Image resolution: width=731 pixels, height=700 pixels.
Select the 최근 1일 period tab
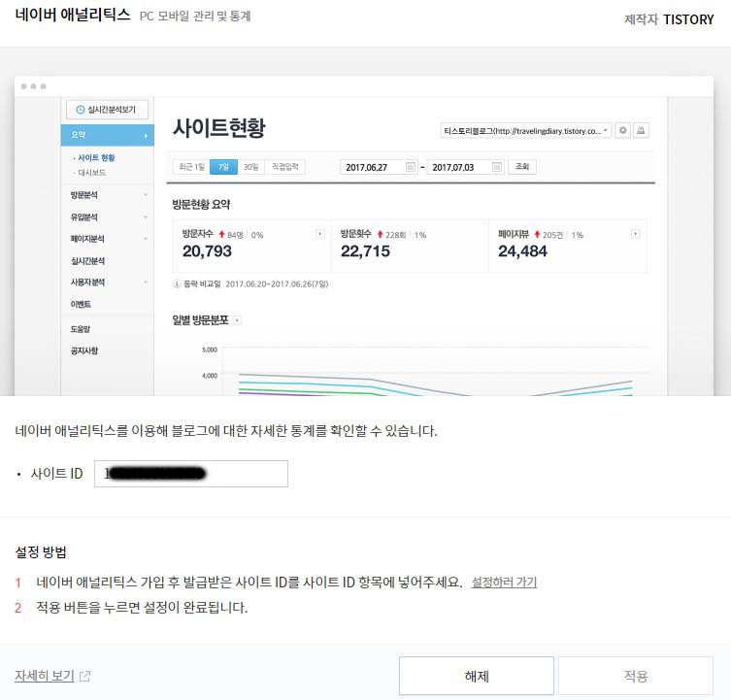[191, 167]
